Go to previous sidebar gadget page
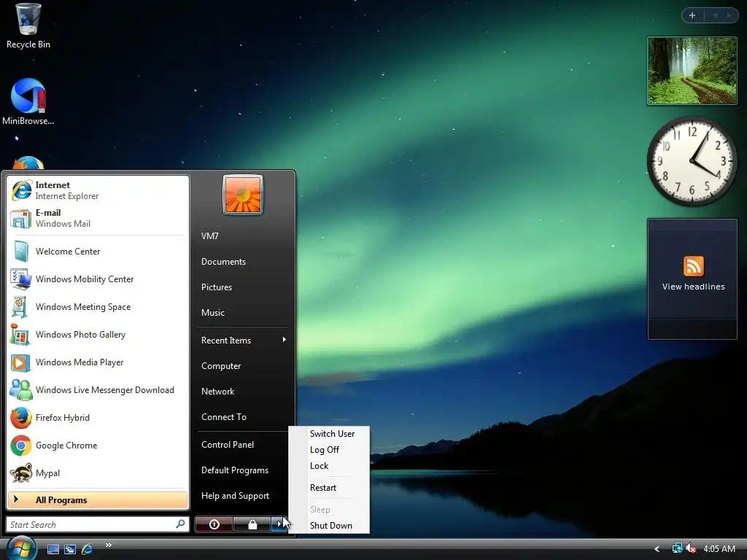 point(715,15)
